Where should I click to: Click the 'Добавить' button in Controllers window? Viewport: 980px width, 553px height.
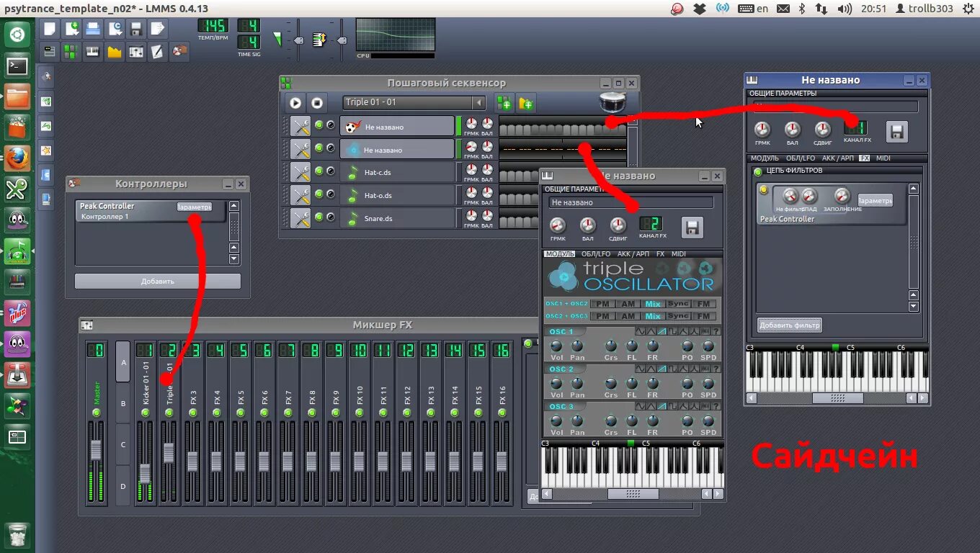coord(158,281)
